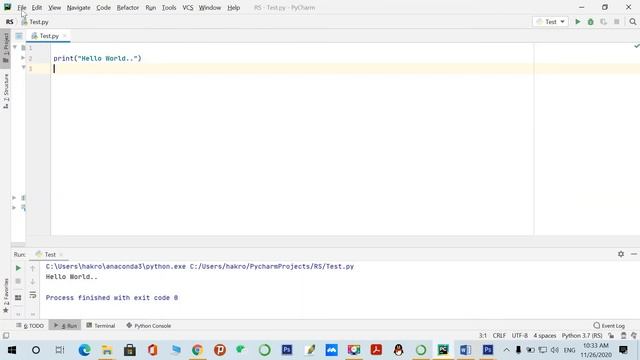Open Google Chrome from the taskbar

click(x=197, y=350)
